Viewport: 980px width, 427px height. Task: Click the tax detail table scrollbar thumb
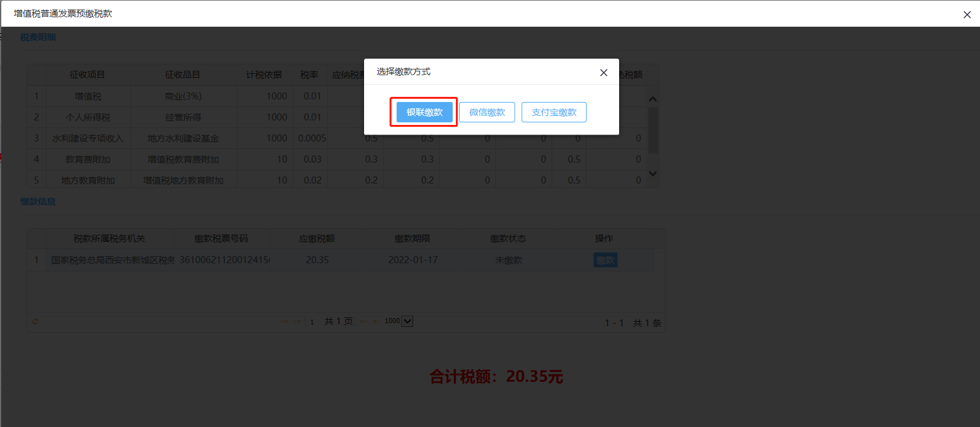click(x=653, y=130)
